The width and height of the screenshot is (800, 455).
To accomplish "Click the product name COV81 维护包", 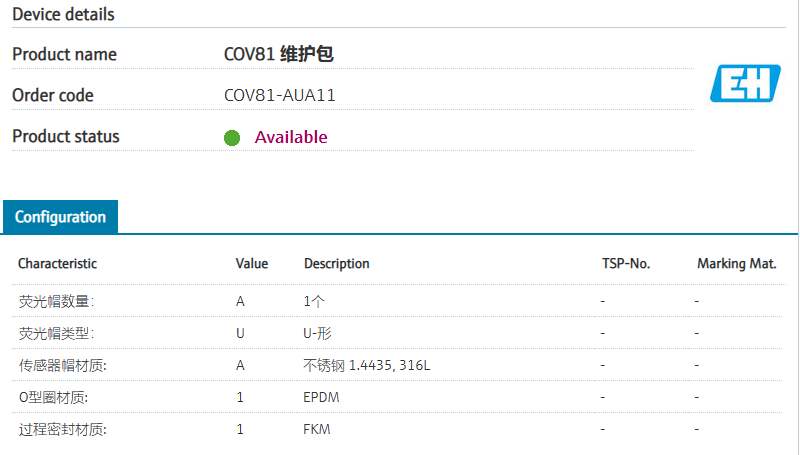I will [278, 55].
